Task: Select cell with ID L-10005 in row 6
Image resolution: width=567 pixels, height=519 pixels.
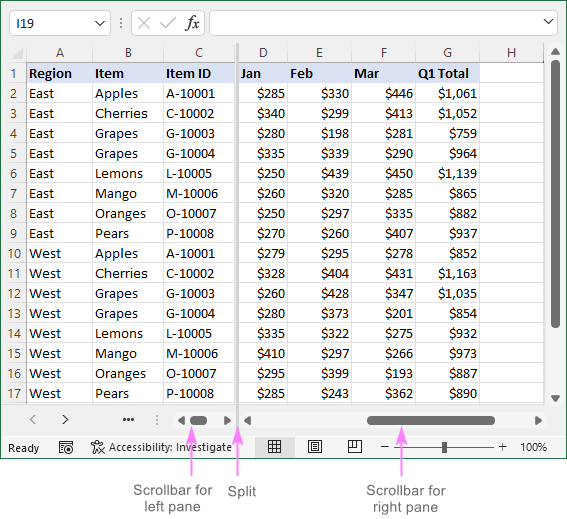Action: tap(199, 173)
